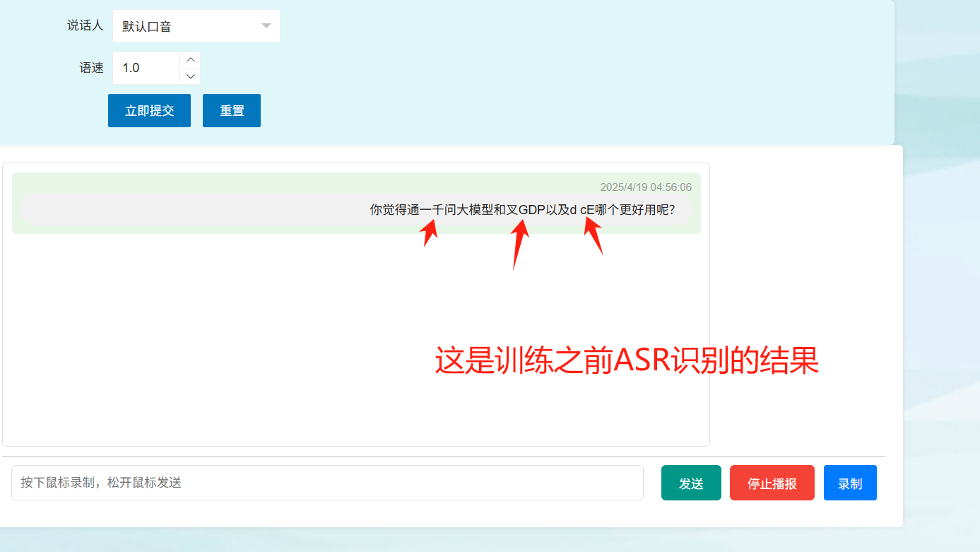Click the message input field 按下鼠标录制
Screen dimensions: 980x552
click(x=327, y=483)
